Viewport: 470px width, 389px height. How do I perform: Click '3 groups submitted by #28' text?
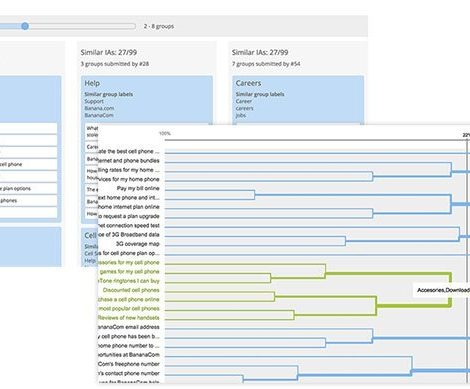point(115,64)
